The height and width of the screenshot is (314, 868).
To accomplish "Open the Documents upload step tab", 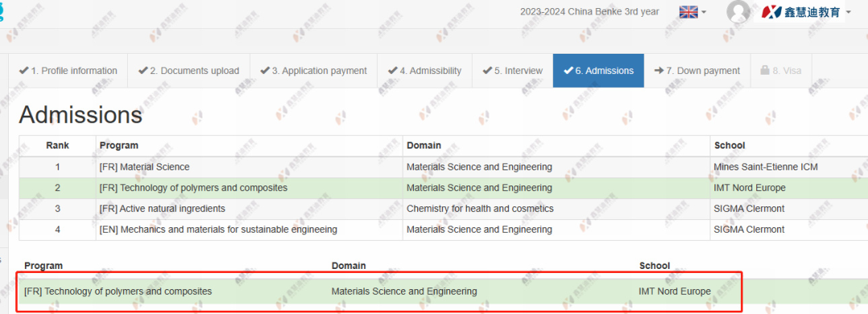I will click(x=189, y=71).
